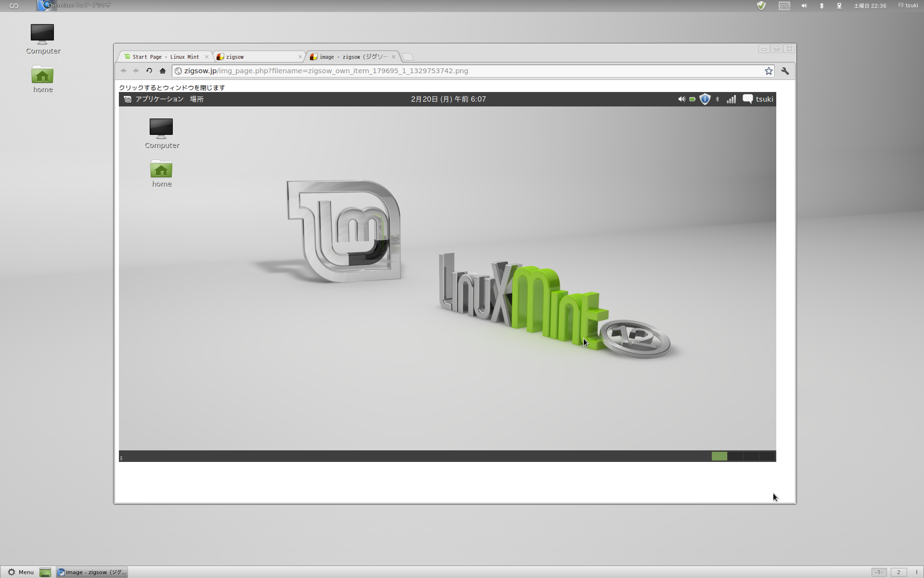Open the Chromium wrench settings menu
The height and width of the screenshot is (578, 924).
coord(785,71)
